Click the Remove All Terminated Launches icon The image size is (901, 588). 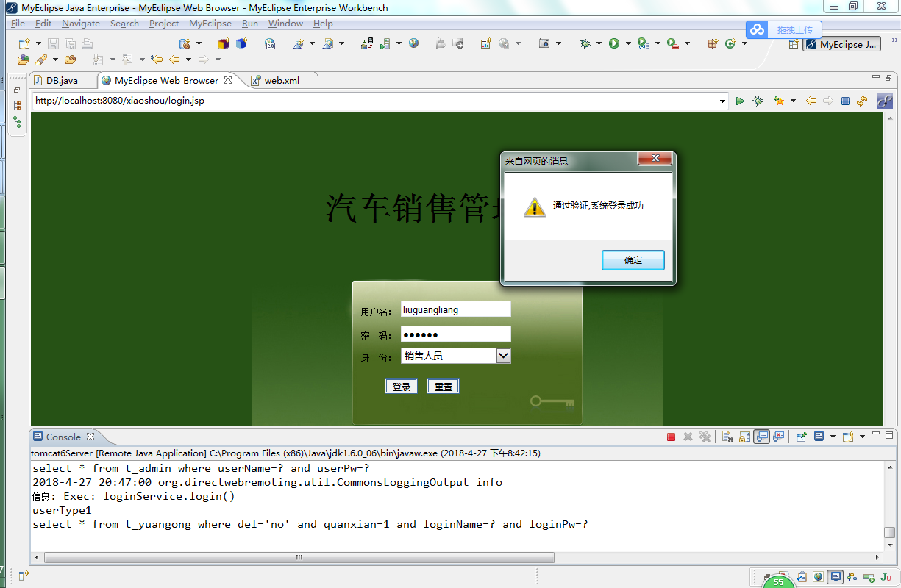(705, 437)
